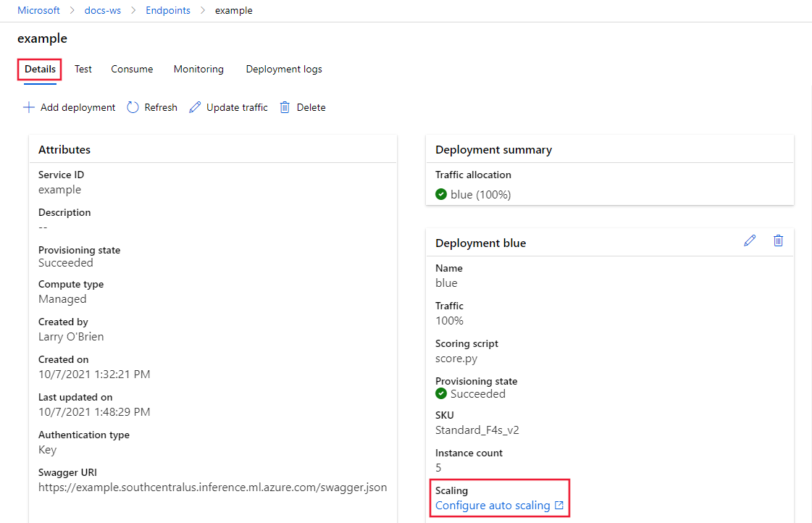Go to the Monitoring tab

(x=198, y=69)
